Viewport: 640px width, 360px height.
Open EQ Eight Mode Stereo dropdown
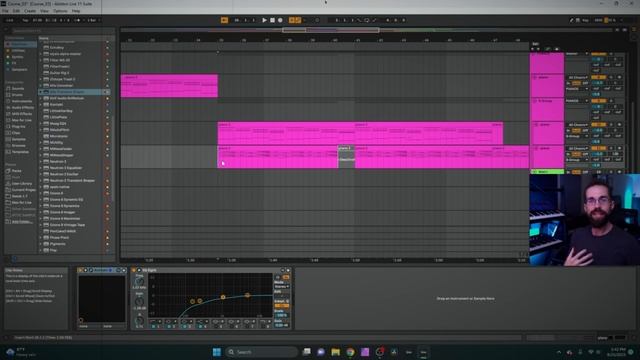point(282,287)
